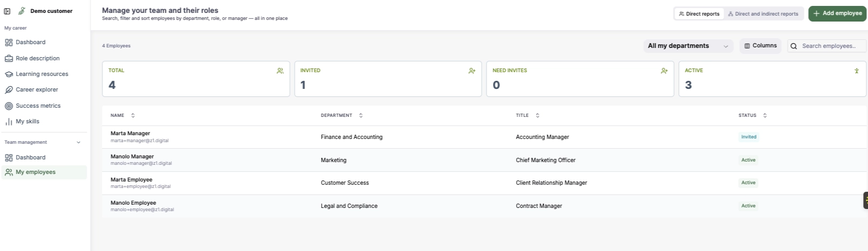The image size is (868, 251).
Task: Click the Career explorer rocket icon
Action: click(x=9, y=90)
